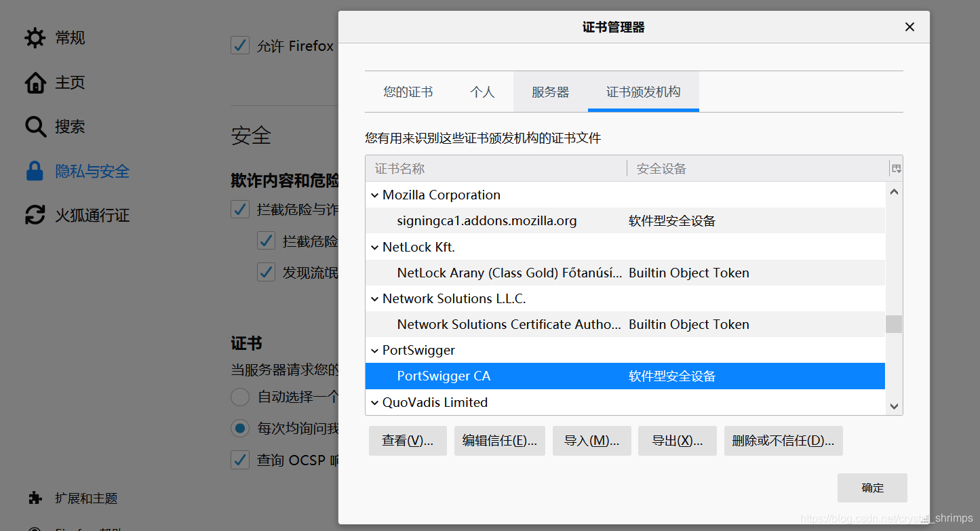
Task: Toggle the 拦截危险与诈骗 checkbox
Action: tap(240, 209)
